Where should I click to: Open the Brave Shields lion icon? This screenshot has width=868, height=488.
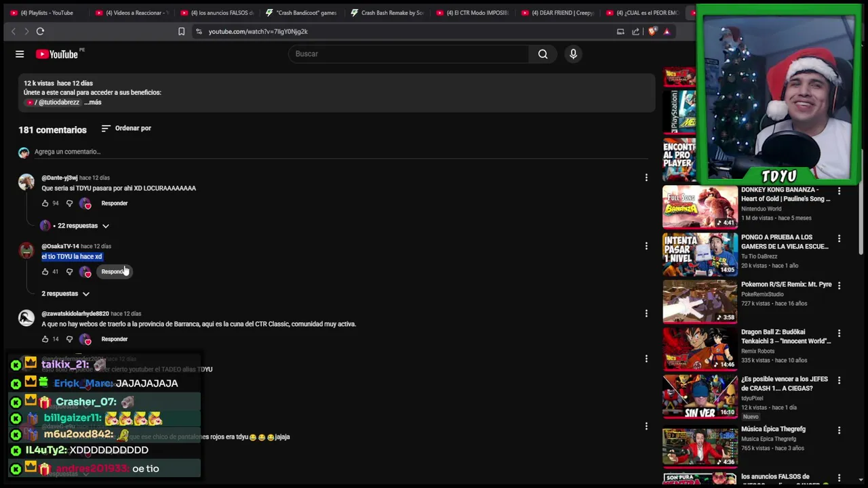point(652,31)
